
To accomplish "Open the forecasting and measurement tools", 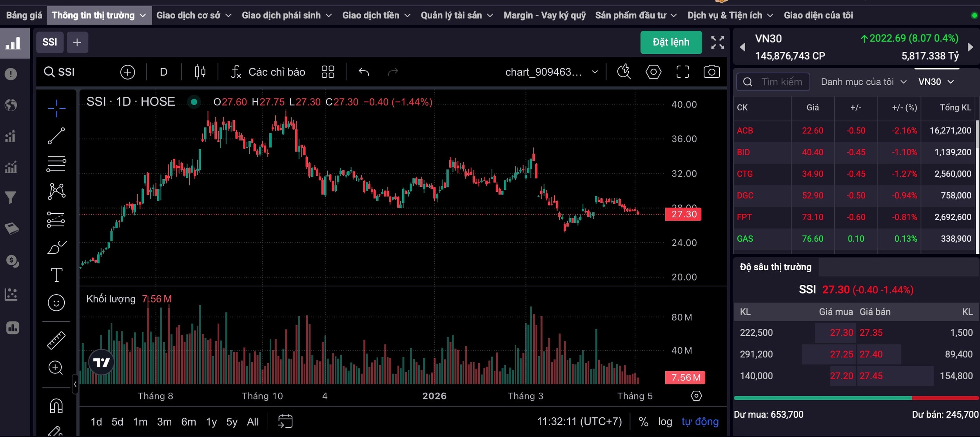I will (x=56, y=219).
